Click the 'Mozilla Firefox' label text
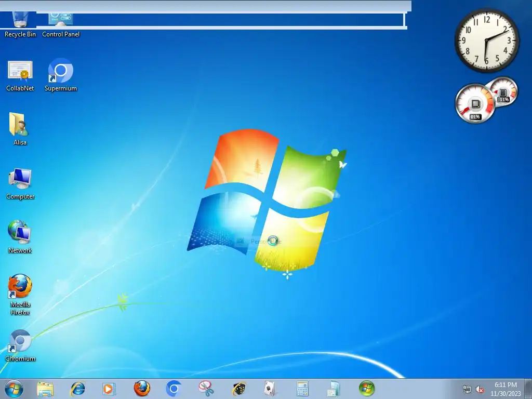 point(20,308)
